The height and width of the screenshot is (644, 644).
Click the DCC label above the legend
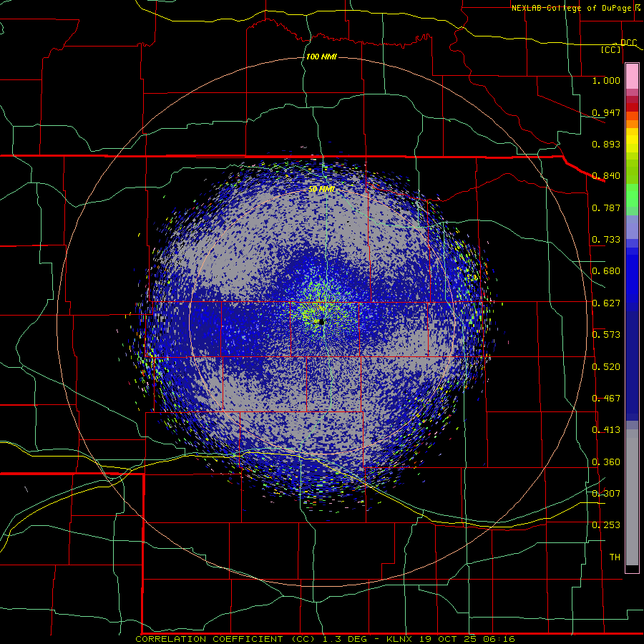coord(628,42)
